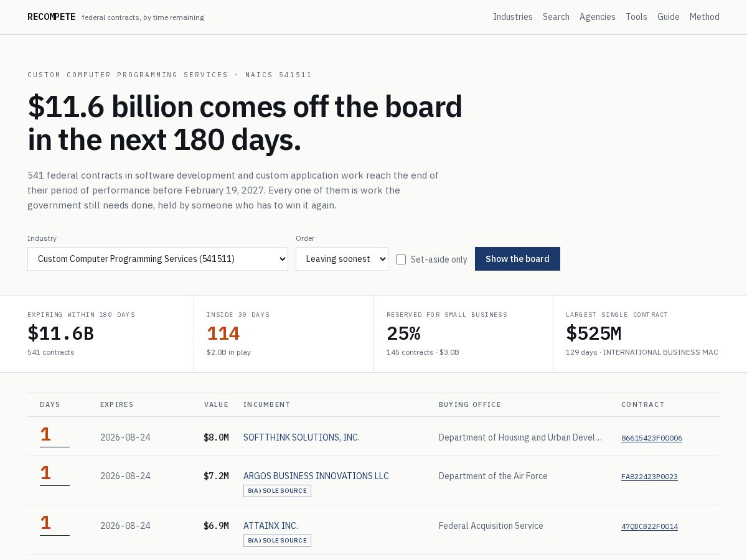Click the $525M largest contract stat
This screenshot has width=747, height=560.
pyautogui.click(x=593, y=334)
